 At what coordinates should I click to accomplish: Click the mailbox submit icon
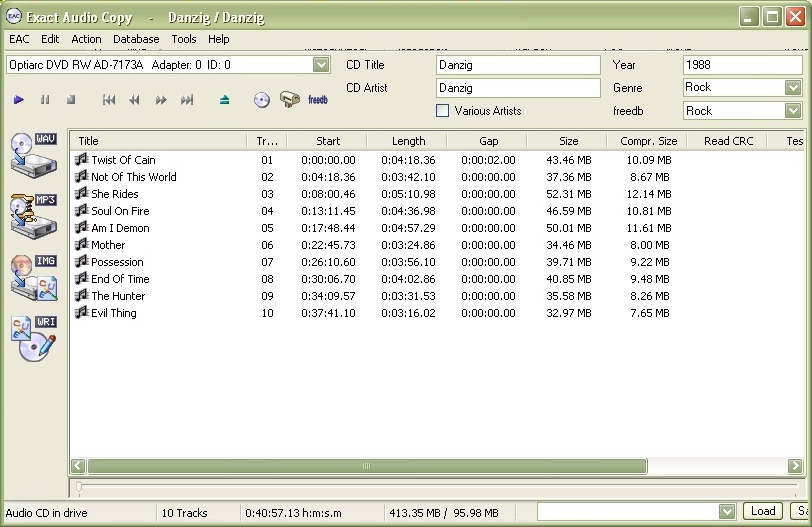point(290,99)
